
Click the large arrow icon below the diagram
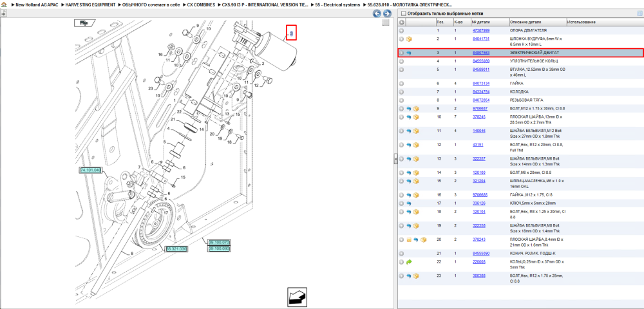tap(297, 296)
